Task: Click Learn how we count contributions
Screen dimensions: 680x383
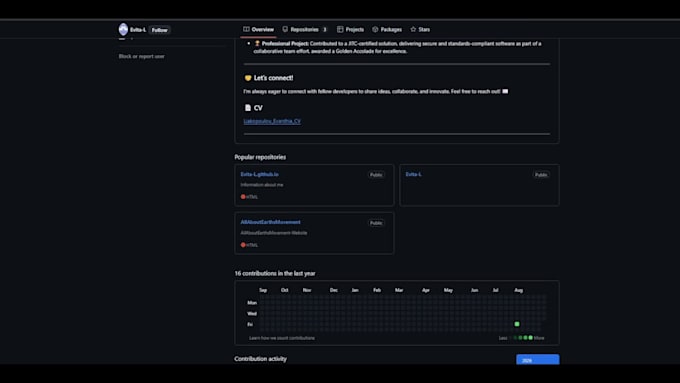Action: point(282,338)
